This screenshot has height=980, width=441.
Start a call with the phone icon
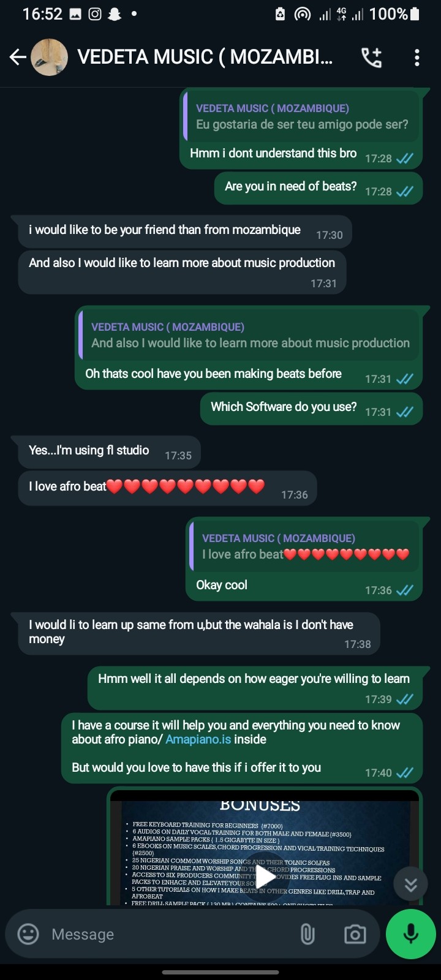tap(372, 58)
